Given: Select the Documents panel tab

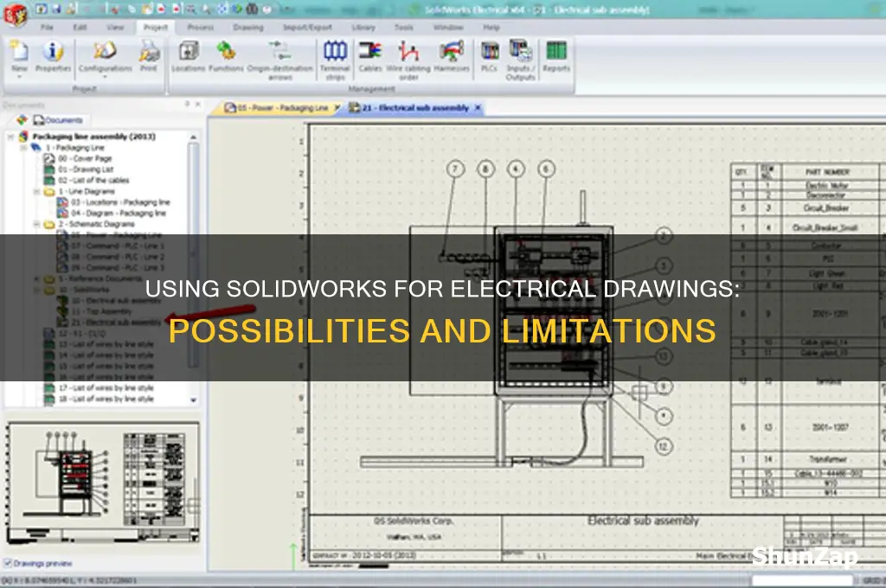Looking at the screenshot, I should pyautogui.click(x=58, y=119).
